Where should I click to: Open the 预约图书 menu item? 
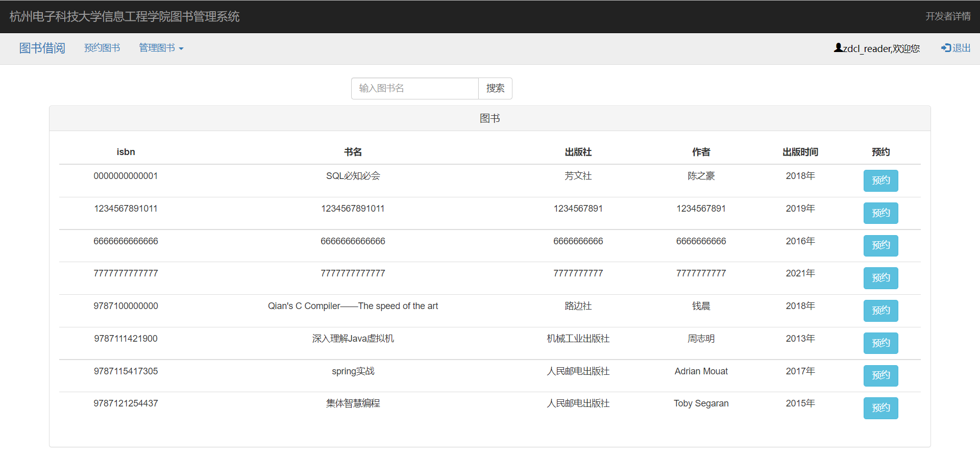(x=102, y=48)
